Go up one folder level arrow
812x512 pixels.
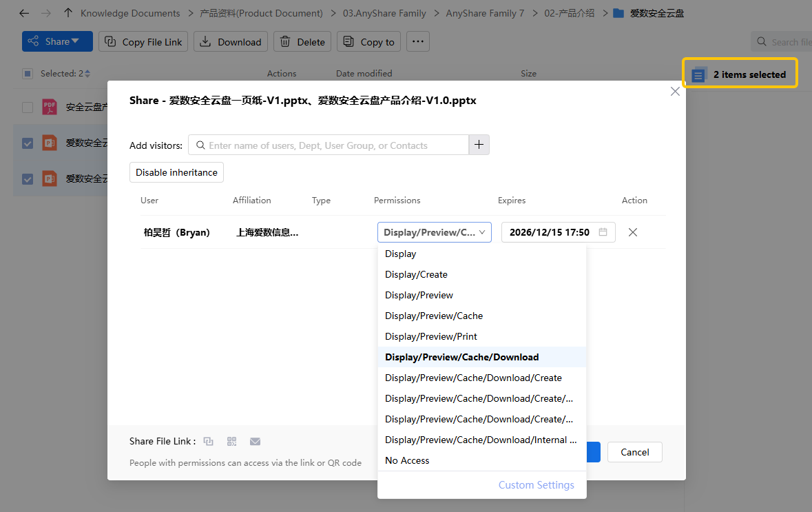(67, 13)
